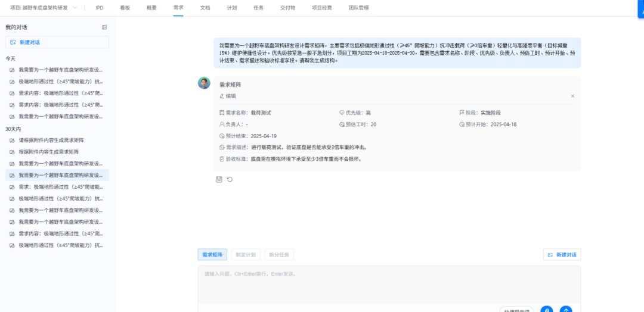The height and width of the screenshot is (312, 644).
Task: Click the 优先级 value 高
Action: [x=369, y=113]
